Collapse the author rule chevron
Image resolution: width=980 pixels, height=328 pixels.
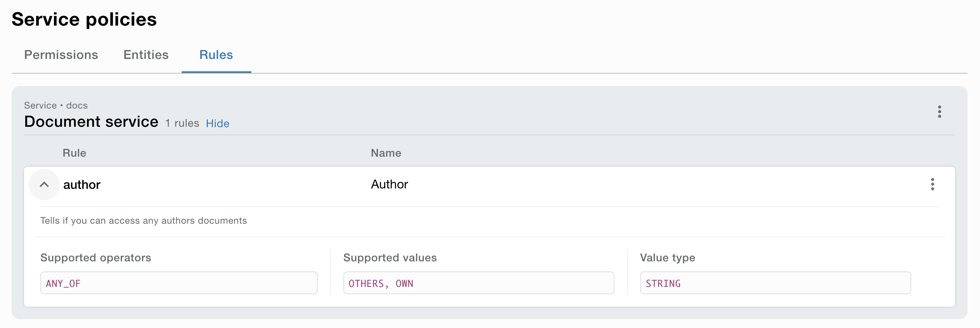(44, 185)
